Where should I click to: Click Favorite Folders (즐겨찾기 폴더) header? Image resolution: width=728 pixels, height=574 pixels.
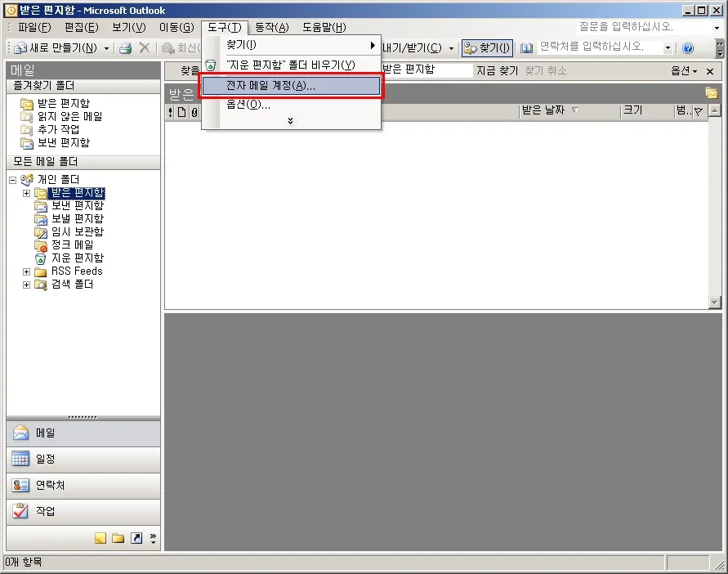83,86
